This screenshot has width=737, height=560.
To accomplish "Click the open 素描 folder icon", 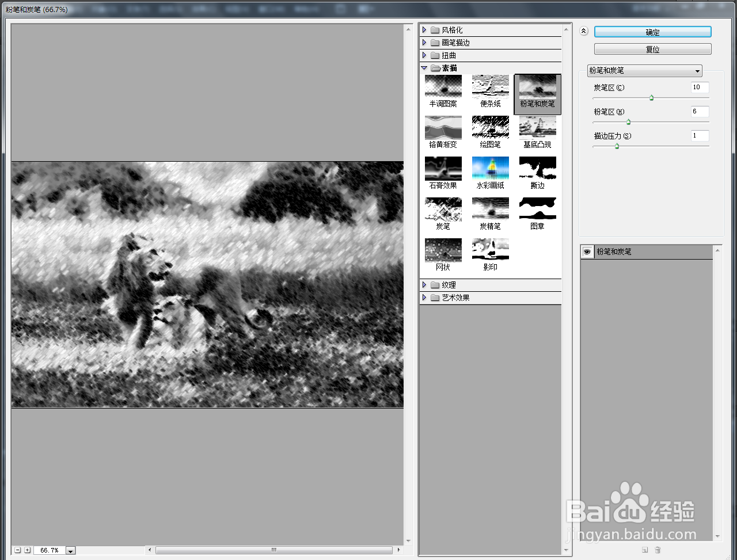I will click(435, 68).
